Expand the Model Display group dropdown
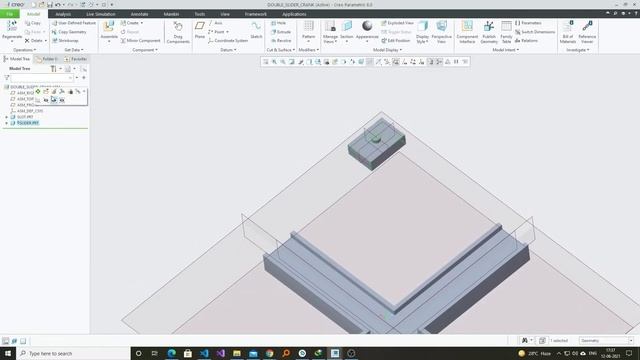 pyautogui.click(x=387, y=50)
